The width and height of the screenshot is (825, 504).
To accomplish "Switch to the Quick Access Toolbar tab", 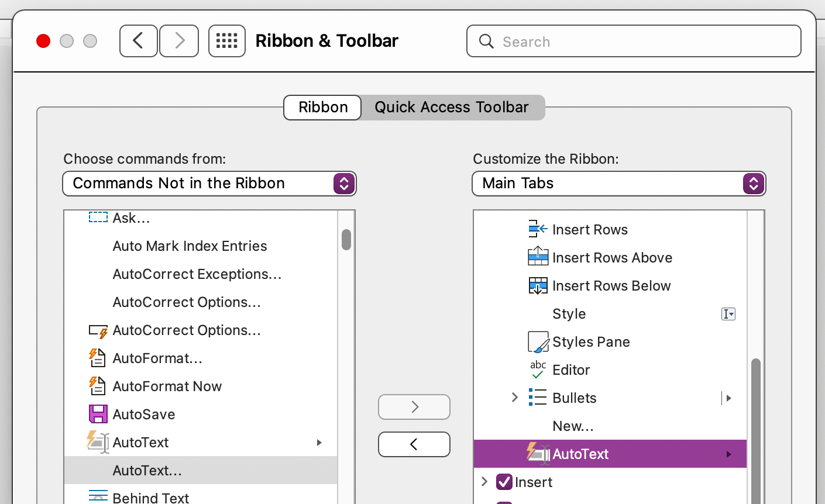I will 452,108.
